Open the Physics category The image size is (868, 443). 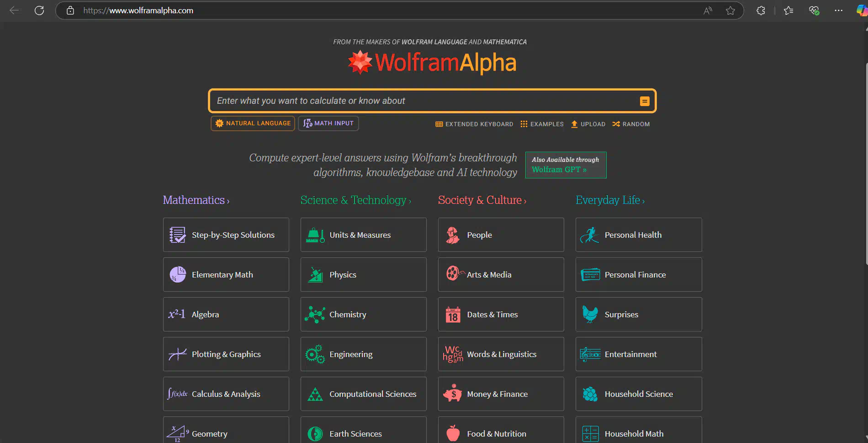tap(363, 274)
